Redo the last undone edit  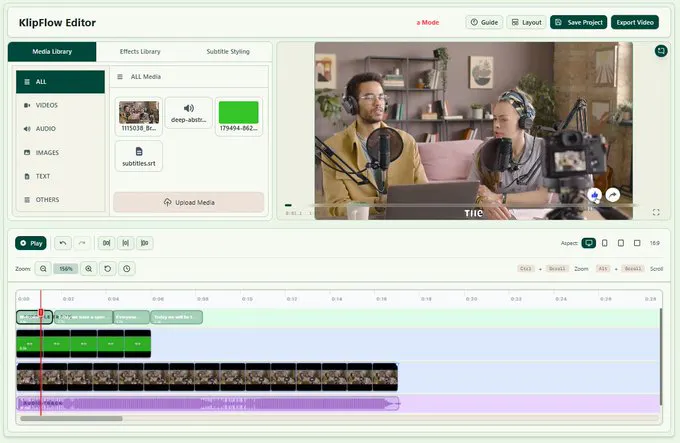tap(82, 243)
